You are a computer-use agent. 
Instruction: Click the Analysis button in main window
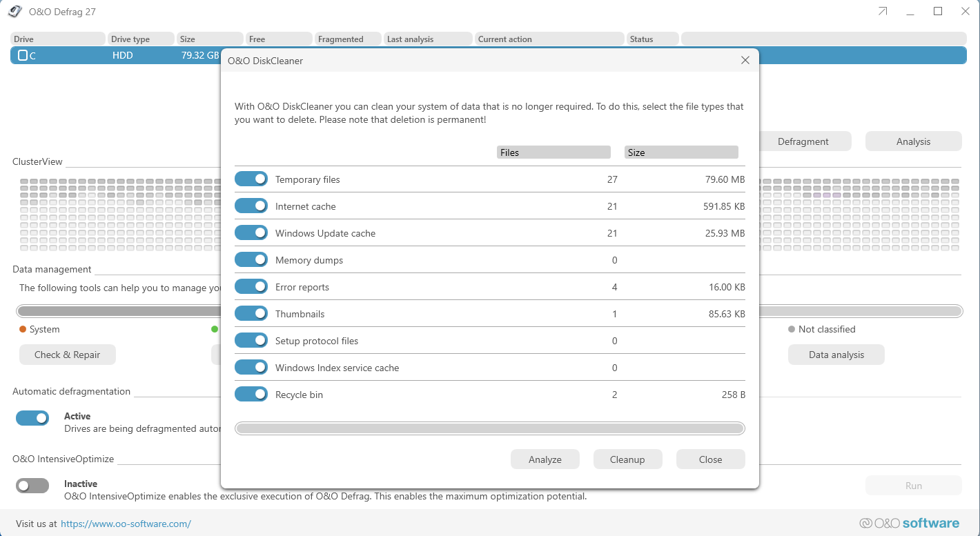914,141
